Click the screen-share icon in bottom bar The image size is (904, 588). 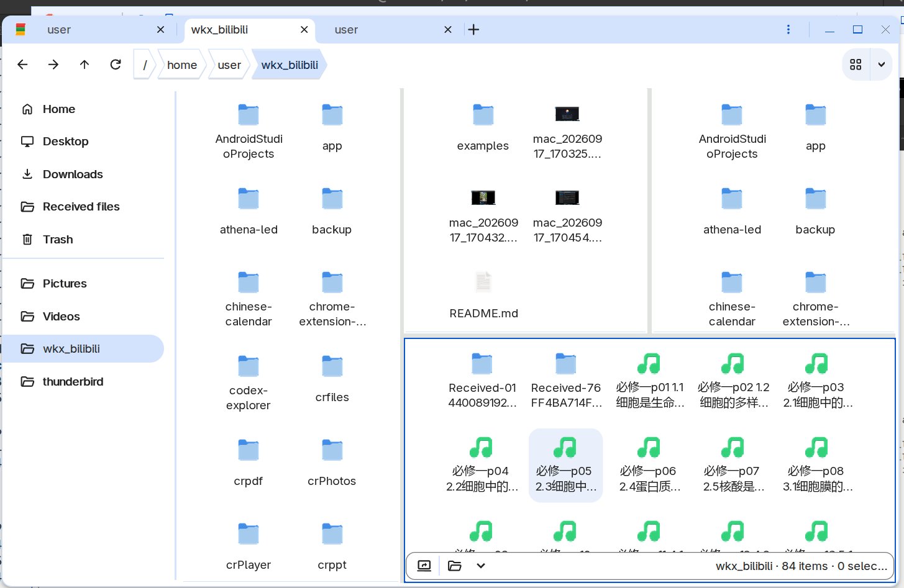pyautogui.click(x=424, y=566)
